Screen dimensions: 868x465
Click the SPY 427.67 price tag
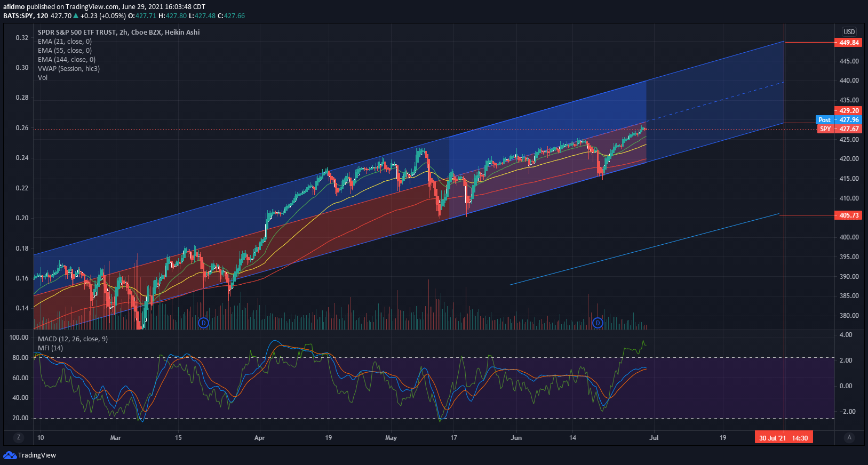tap(839, 129)
